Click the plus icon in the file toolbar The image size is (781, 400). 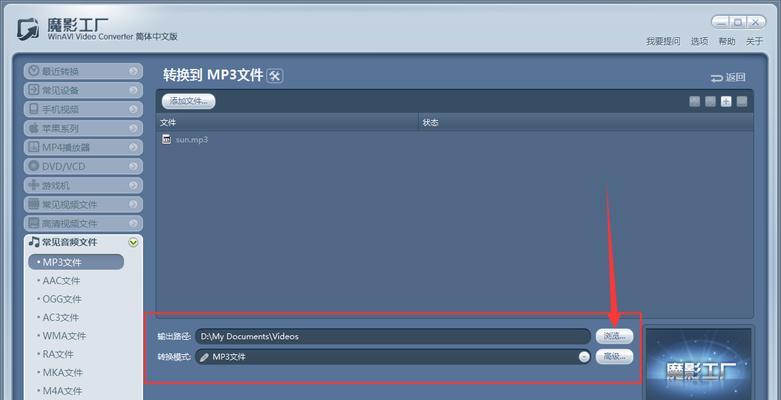[726, 102]
